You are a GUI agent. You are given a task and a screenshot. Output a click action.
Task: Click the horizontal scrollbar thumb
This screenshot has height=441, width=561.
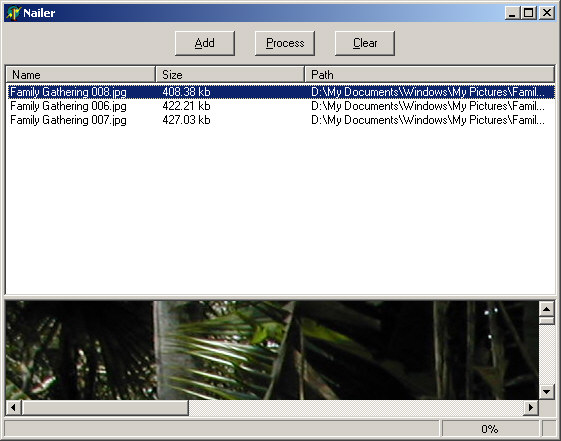(105, 407)
